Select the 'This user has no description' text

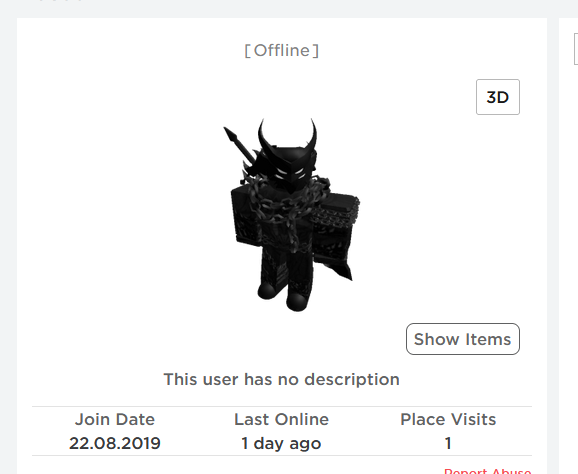pos(282,379)
